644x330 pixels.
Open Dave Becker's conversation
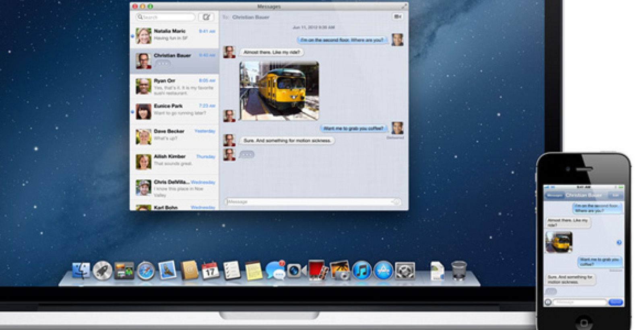tap(175, 137)
